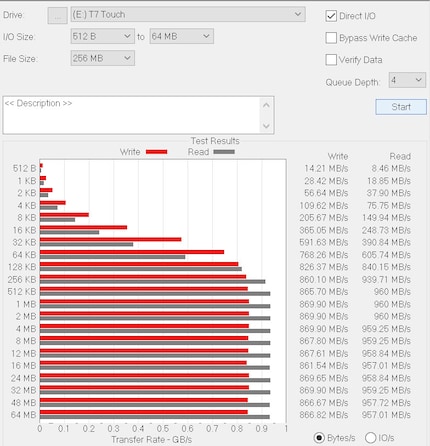The width and height of the screenshot is (430, 446).
Task: Select the Bytes/s radio button
Action: tap(319, 438)
